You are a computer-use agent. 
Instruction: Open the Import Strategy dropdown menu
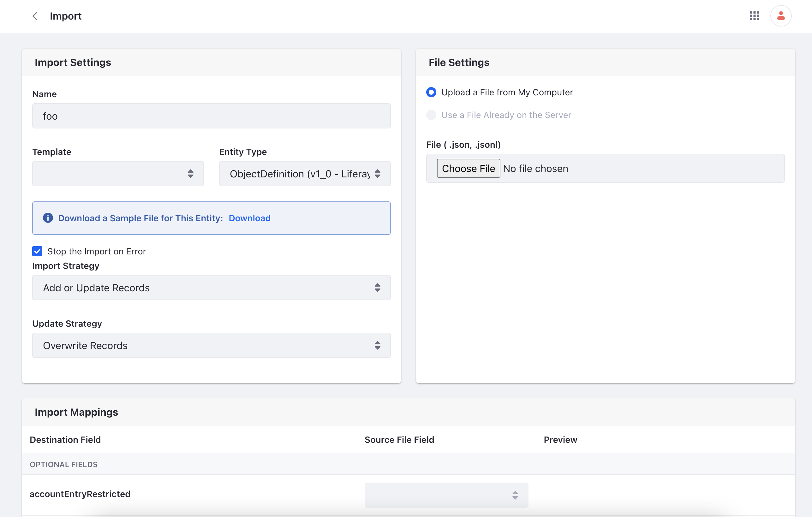(x=211, y=288)
